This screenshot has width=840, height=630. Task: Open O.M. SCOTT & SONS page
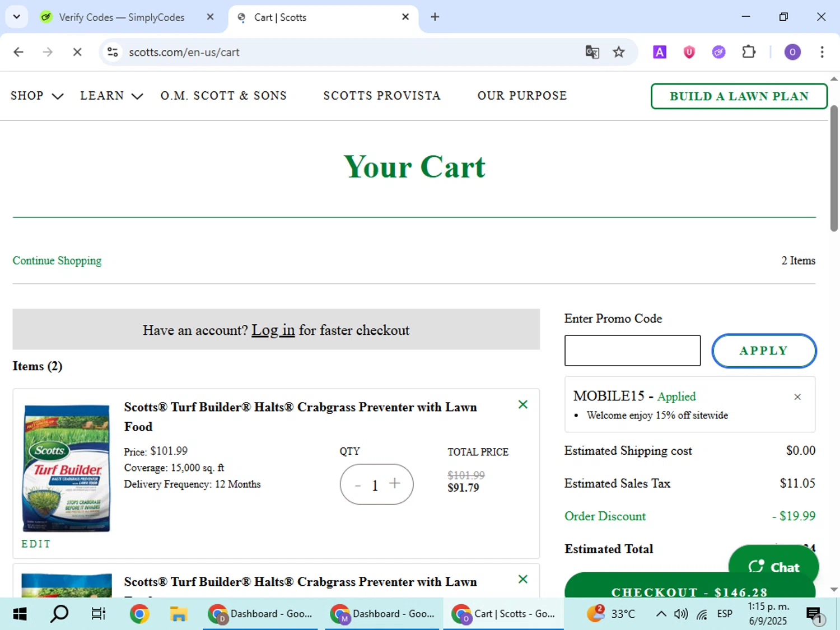[223, 96]
